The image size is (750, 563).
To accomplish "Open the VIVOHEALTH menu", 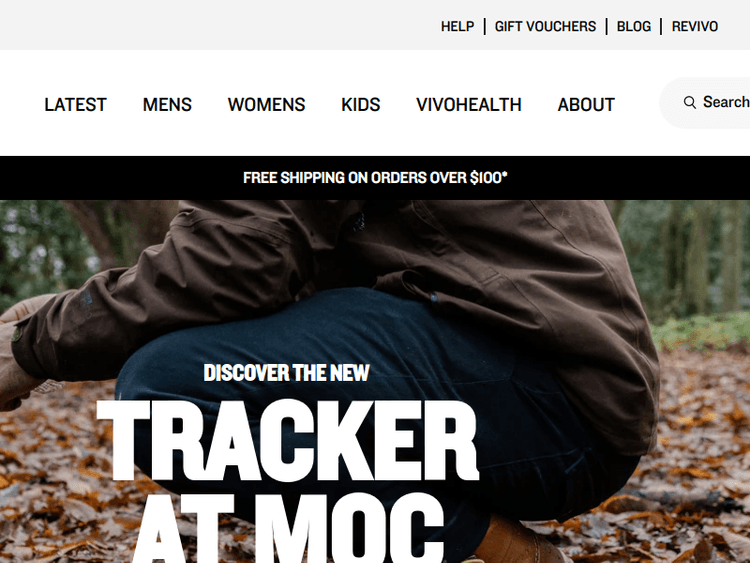I will 469,105.
